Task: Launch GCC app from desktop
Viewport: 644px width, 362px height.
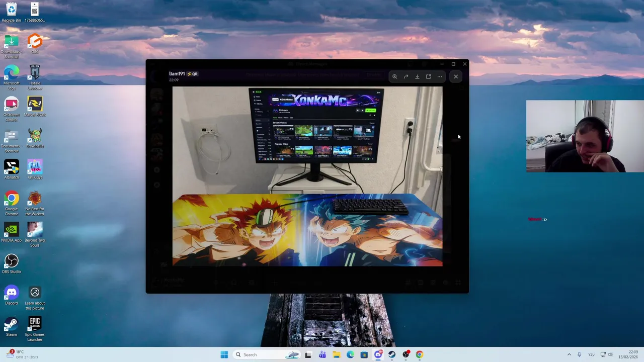Action: pos(35,44)
